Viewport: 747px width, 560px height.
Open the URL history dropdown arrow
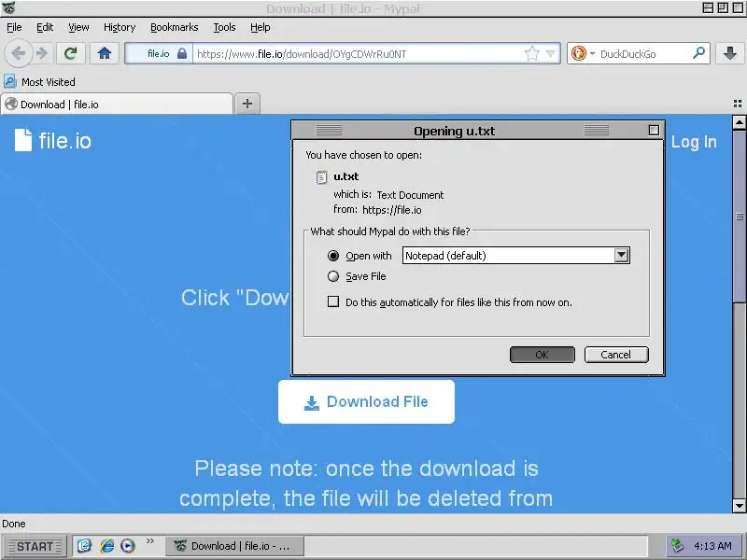[550, 53]
